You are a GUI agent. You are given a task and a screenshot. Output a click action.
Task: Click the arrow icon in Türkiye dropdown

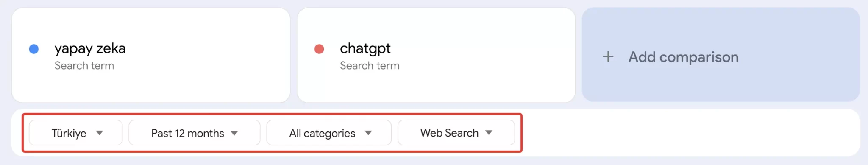99,133
